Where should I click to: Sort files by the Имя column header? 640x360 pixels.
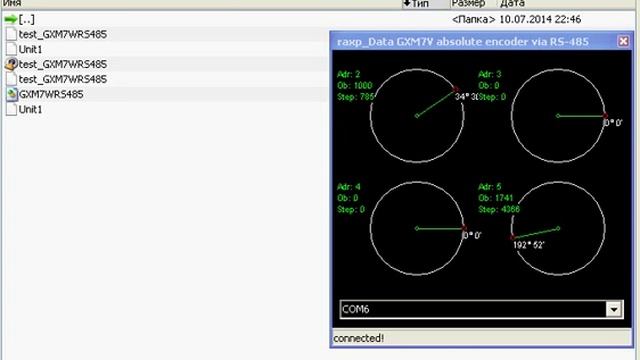click(x=12, y=3)
